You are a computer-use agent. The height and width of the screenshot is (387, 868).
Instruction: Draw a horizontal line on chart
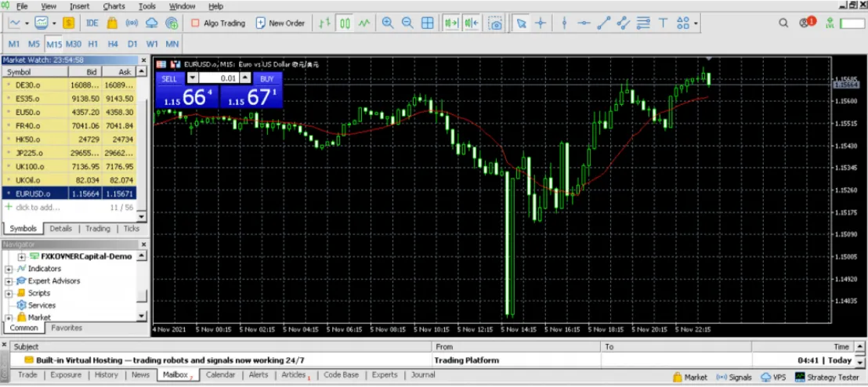pyautogui.click(x=584, y=24)
